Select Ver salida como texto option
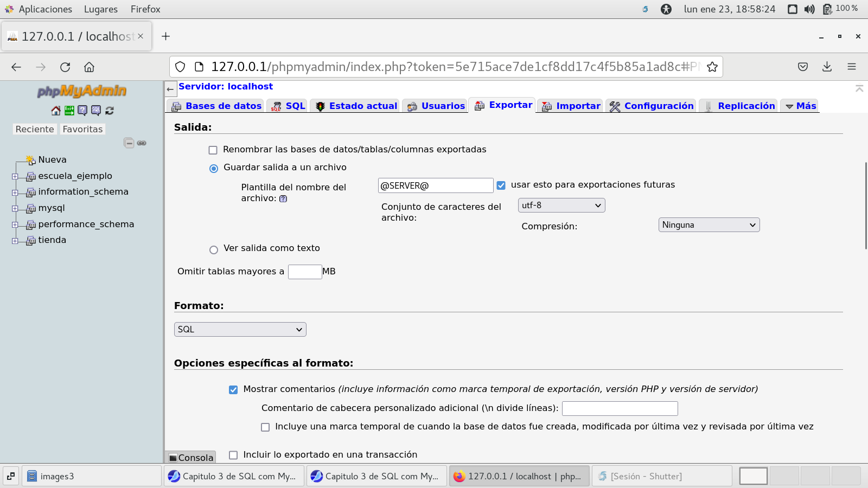868x488 pixels. (214, 250)
